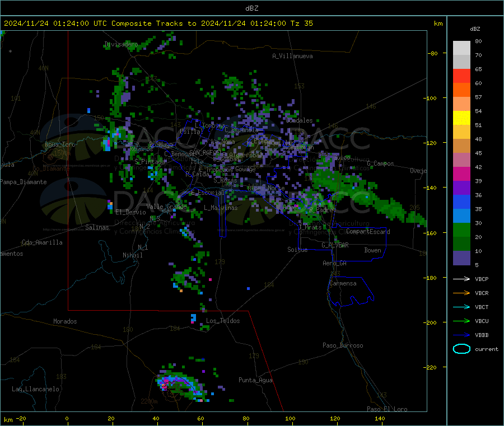Click the '2200m' elevation label near storm cell
This screenshot has width=504, height=426.
click(149, 401)
